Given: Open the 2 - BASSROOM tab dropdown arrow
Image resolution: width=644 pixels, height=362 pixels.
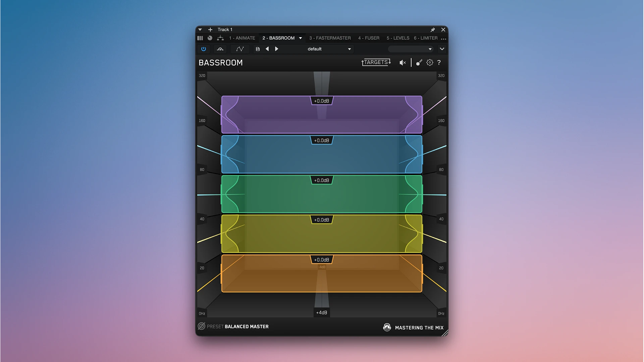Looking at the screenshot, I should [301, 38].
